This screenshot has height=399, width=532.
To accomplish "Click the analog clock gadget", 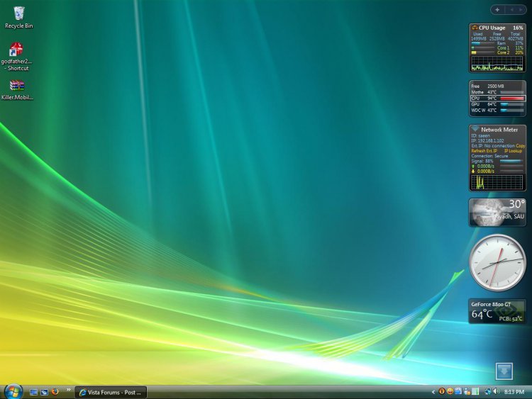I will point(497,262).
